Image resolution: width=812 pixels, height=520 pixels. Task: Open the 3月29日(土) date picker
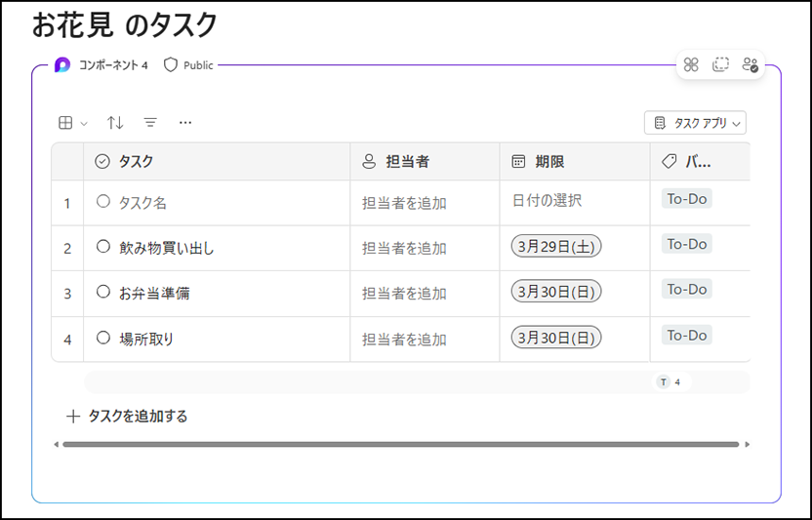point(556,246)
